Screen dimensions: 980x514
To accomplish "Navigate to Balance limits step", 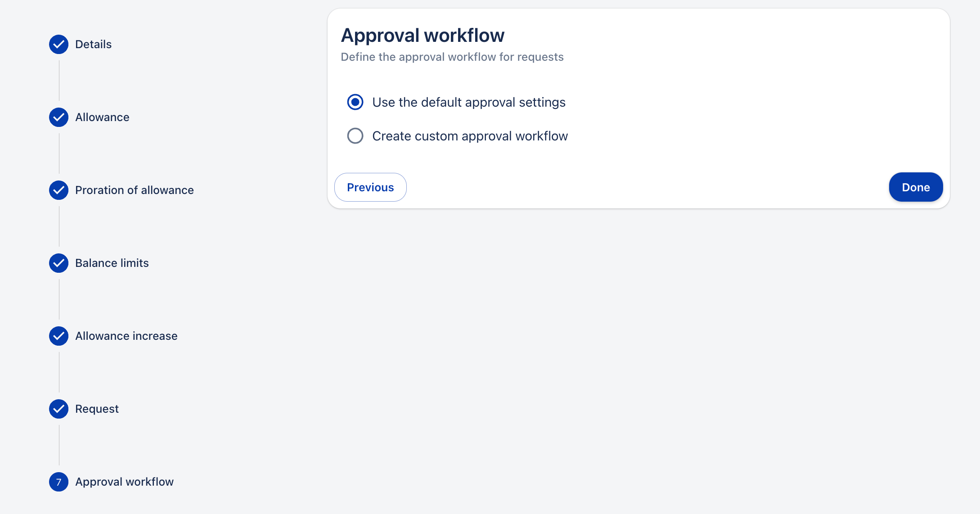I will [x=112, y=263].
